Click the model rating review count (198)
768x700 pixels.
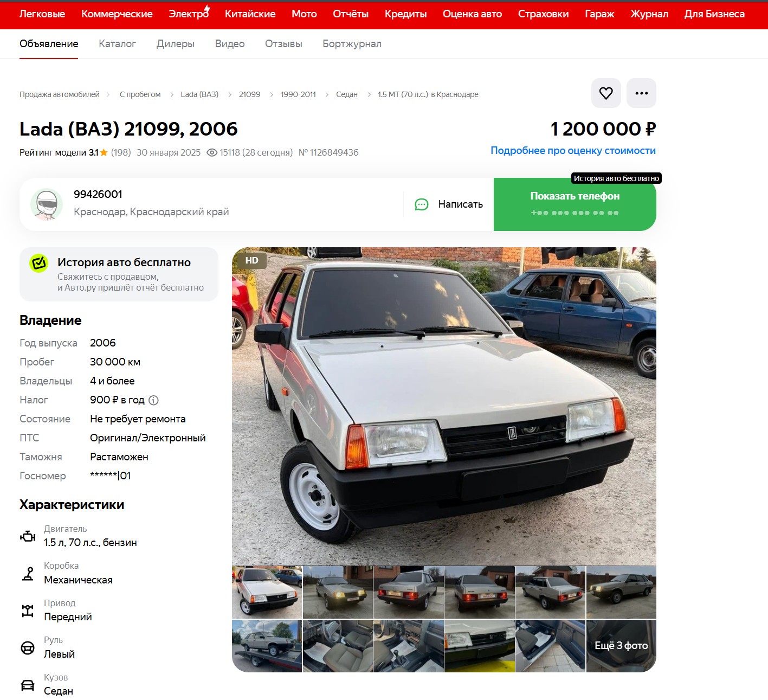(x=121, y=152)
